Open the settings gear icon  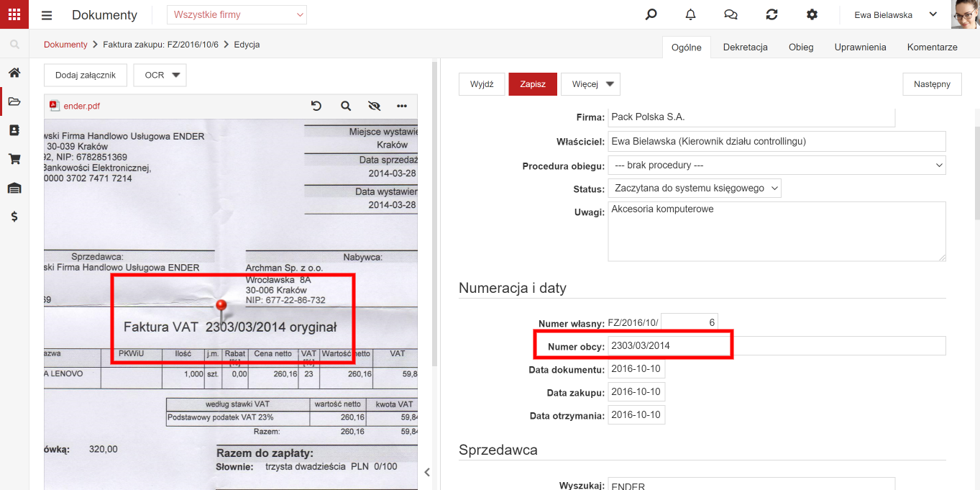pyautogui.click(x=812, y=14)
